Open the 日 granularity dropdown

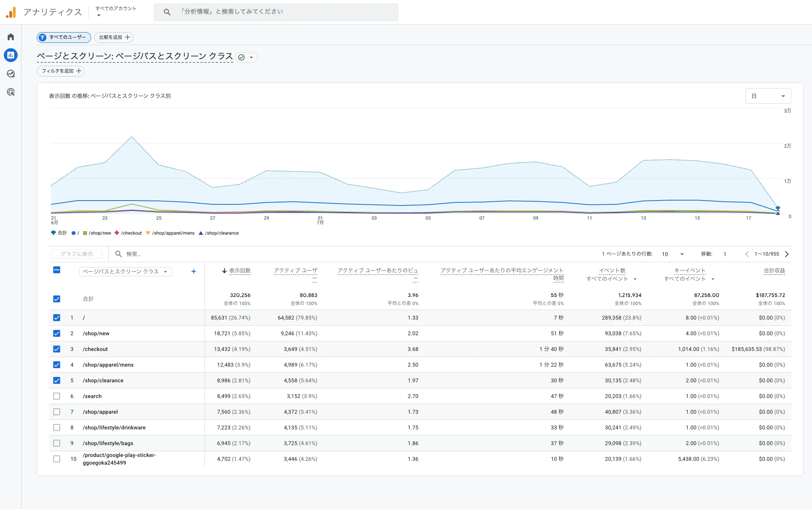click(768, 96)
